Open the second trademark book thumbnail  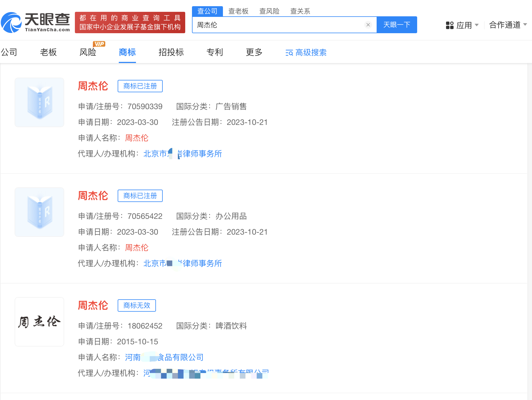tap(39, 212)
